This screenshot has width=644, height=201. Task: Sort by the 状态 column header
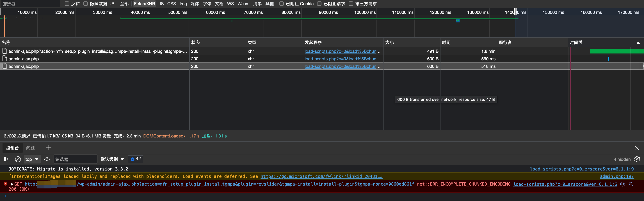(x=218, y=43)
